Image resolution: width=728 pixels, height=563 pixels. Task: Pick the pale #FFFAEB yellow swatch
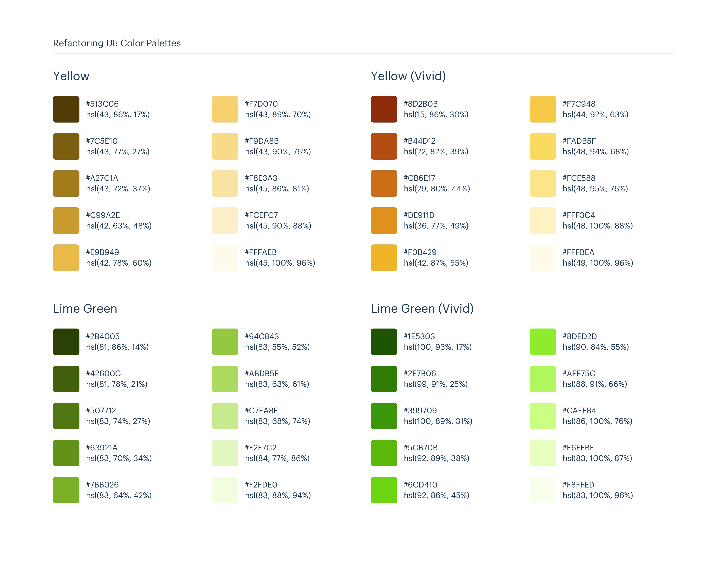point(225,257)
